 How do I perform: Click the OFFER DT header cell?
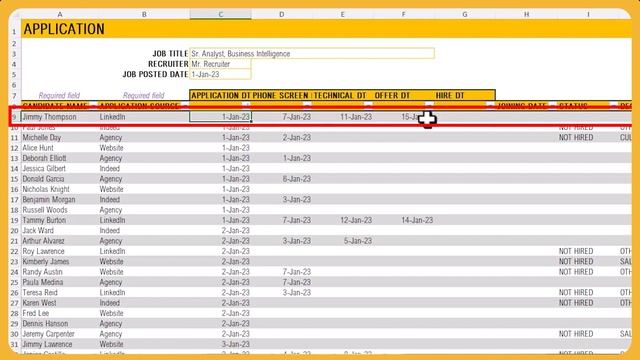point(404,96)
